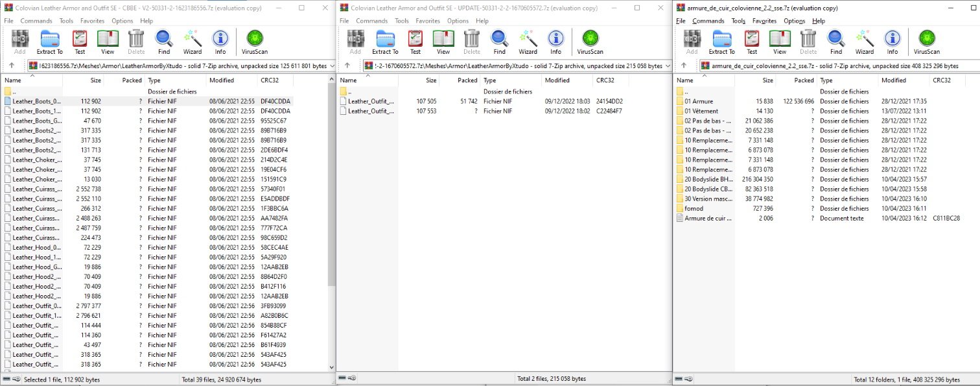The image size is (980, 386).
Task: Click View icon in CBBE window
Action: [108, 42]
